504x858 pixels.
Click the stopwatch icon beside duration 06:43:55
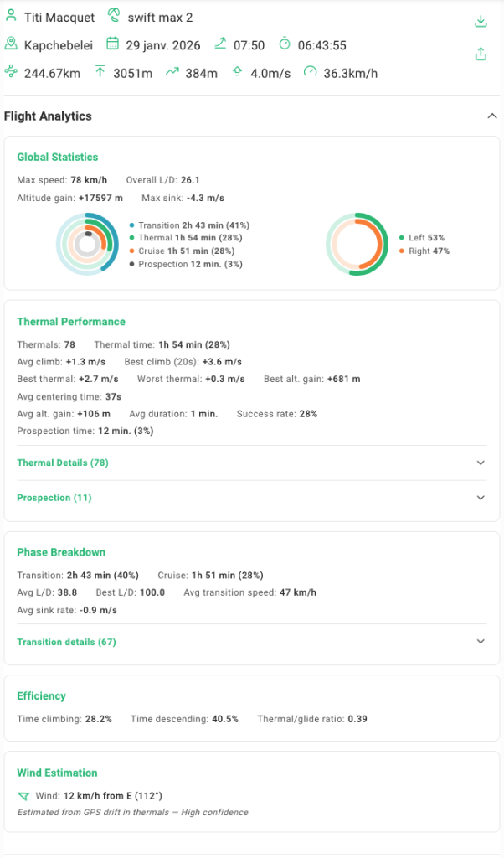tap(285, 44)
